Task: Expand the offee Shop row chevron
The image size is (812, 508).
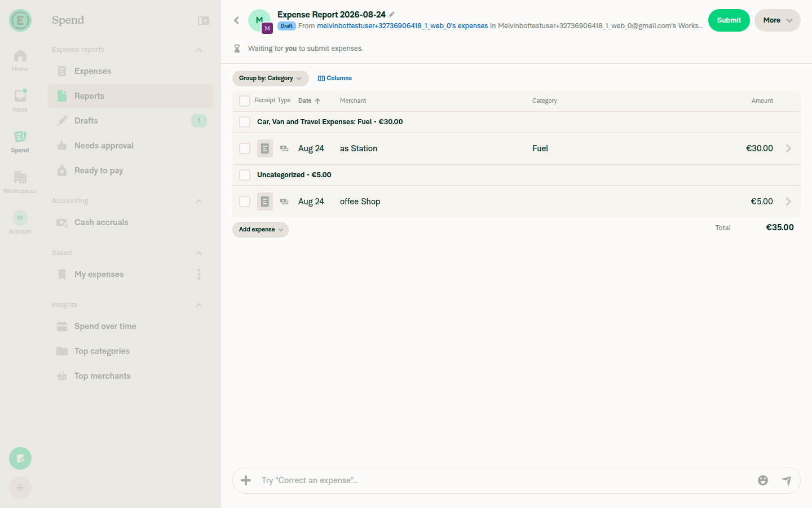Action: 788,202
